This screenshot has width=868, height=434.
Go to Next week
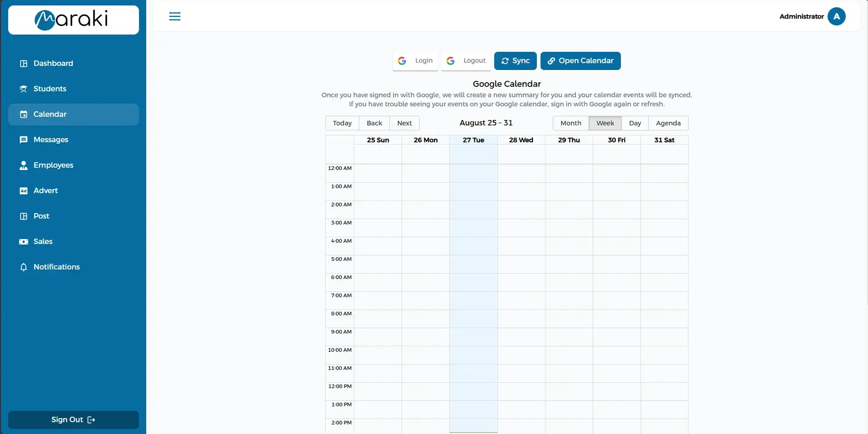tap(404, 123)
